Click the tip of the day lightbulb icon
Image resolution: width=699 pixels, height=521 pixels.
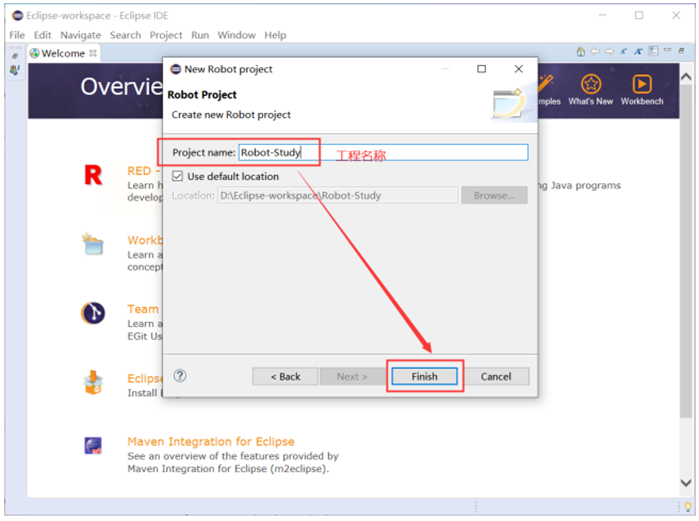(688, 507)
